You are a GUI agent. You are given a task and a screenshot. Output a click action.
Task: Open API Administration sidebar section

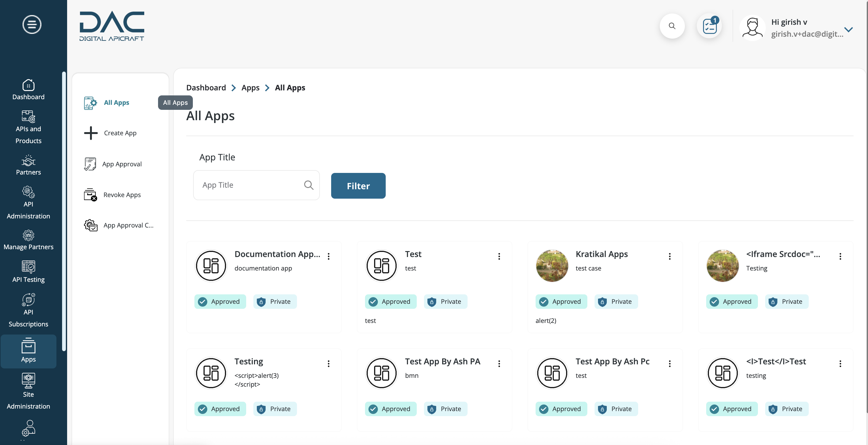pyautogui.click(x=28, y=203)
